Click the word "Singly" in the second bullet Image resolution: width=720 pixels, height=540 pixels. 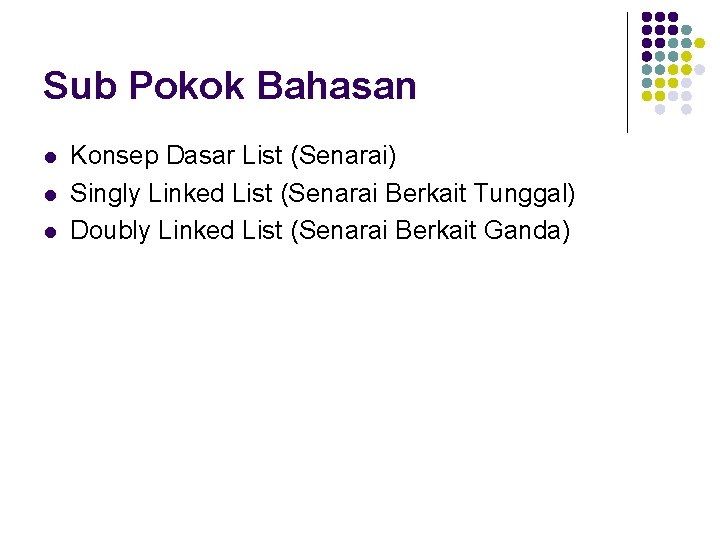(x=105, y=193)
